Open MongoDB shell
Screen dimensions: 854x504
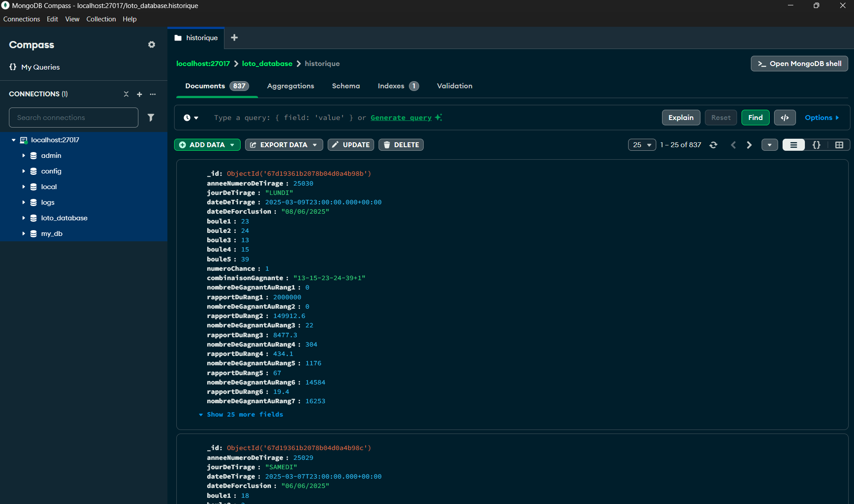799,64
